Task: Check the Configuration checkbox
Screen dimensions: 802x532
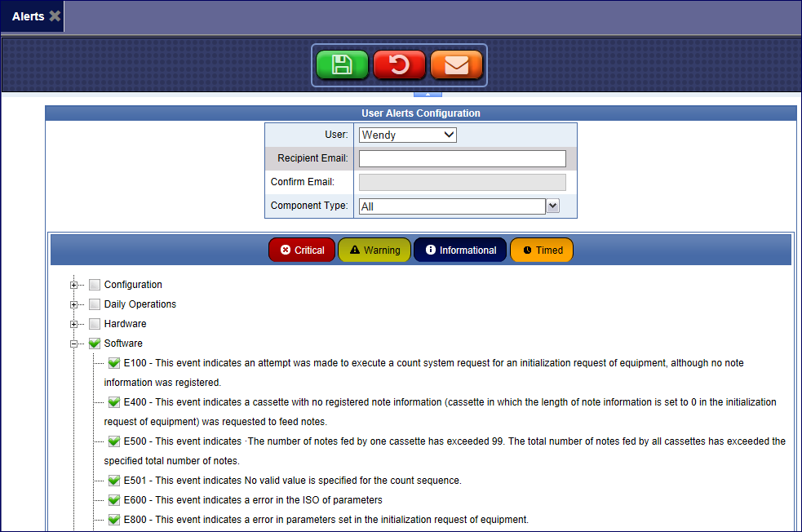Action: [x=95, y=285]
